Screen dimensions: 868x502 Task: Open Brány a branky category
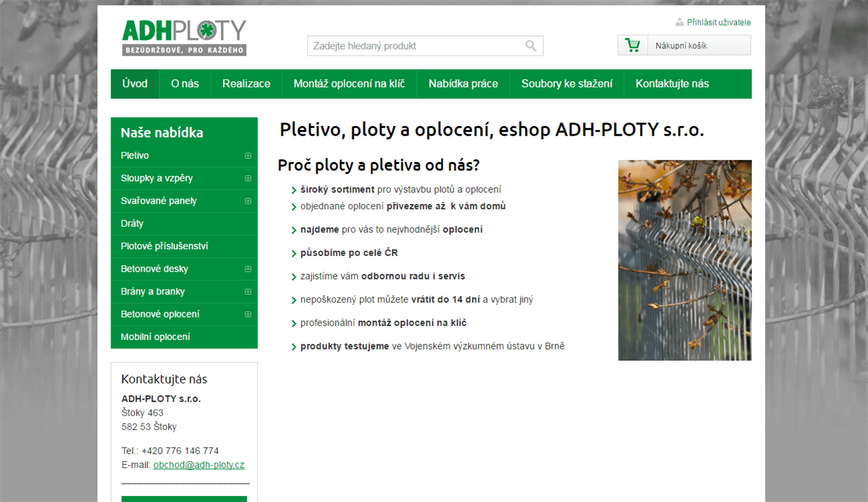tap(153, 292)
